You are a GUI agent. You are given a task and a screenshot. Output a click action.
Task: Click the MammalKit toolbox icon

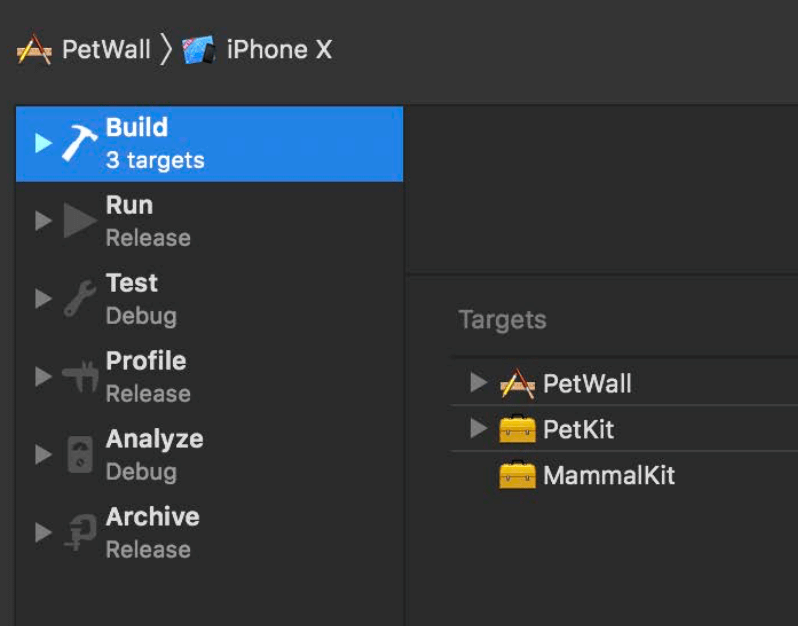[517, 475]
